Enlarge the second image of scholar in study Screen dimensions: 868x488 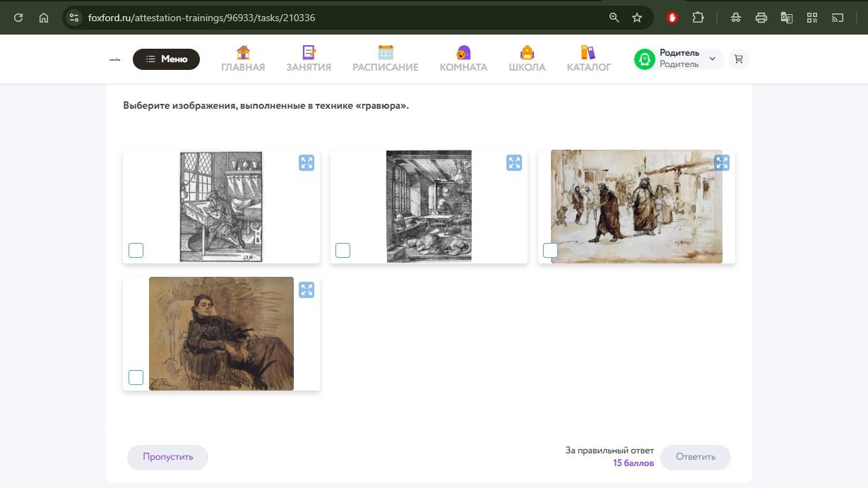pyautogui.click(x=514, y=163)
